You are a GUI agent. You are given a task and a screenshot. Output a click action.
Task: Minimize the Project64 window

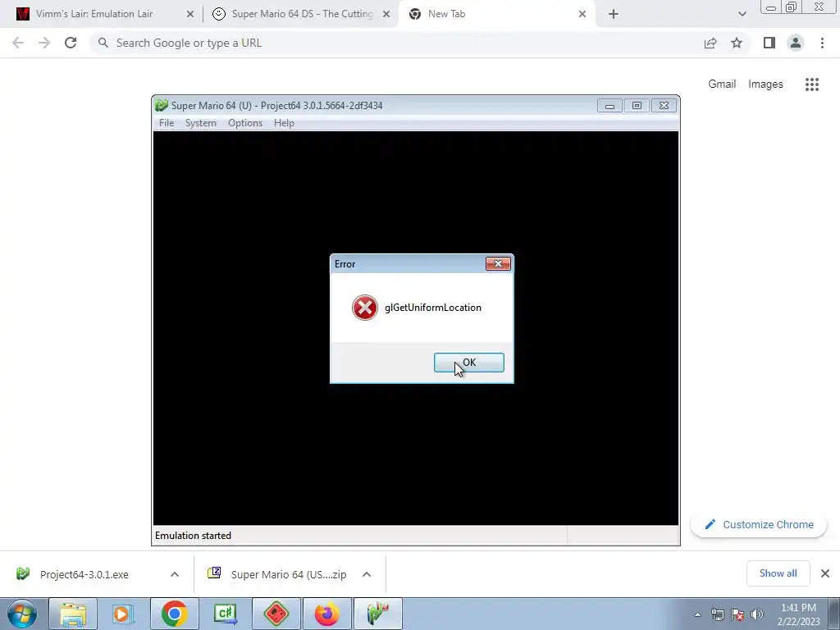pyautogui.click(x=609, y=106)
